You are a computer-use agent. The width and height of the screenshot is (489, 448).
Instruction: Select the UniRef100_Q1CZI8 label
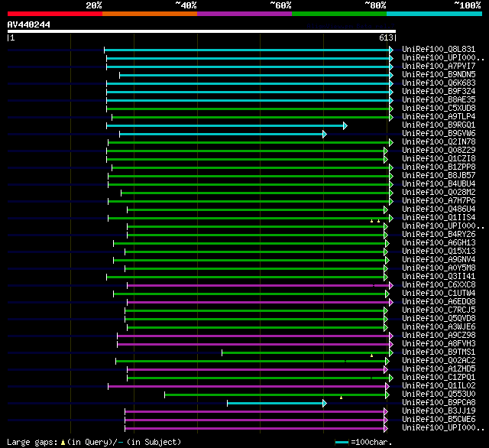[x=439, y=158]
